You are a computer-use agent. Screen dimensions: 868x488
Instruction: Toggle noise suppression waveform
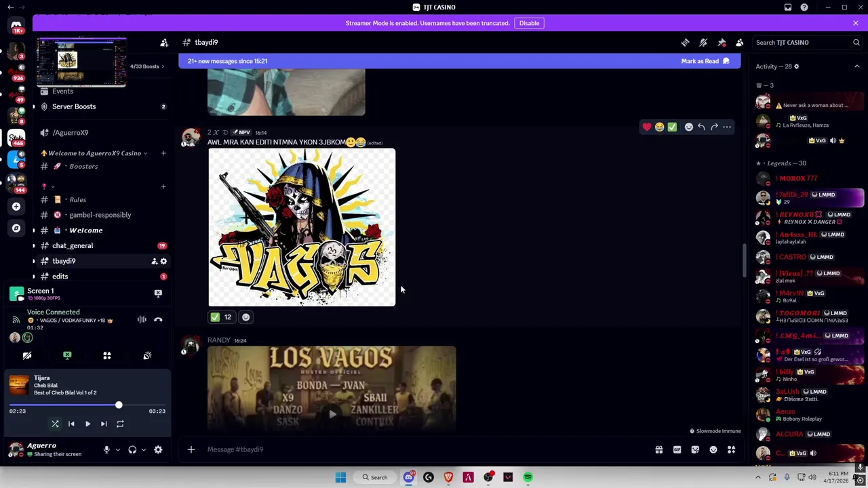[x=142, y=319]
